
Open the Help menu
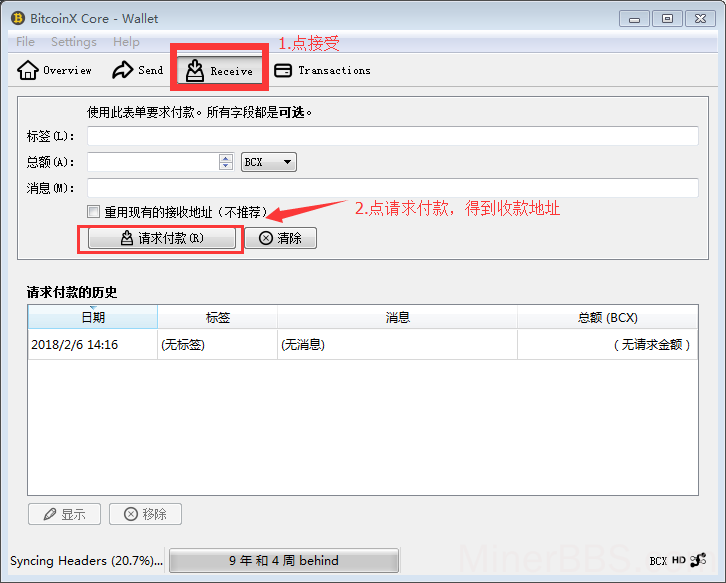[x=126, y=42]
